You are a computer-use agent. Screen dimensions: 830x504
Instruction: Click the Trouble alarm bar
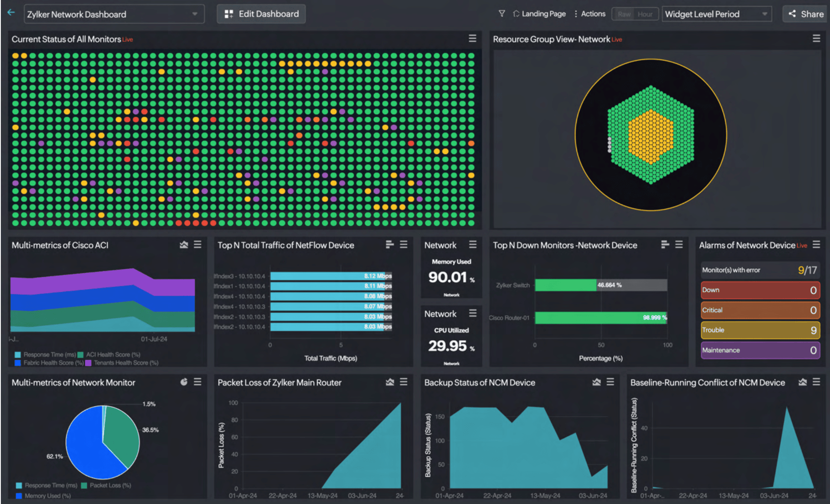point(760,330)
